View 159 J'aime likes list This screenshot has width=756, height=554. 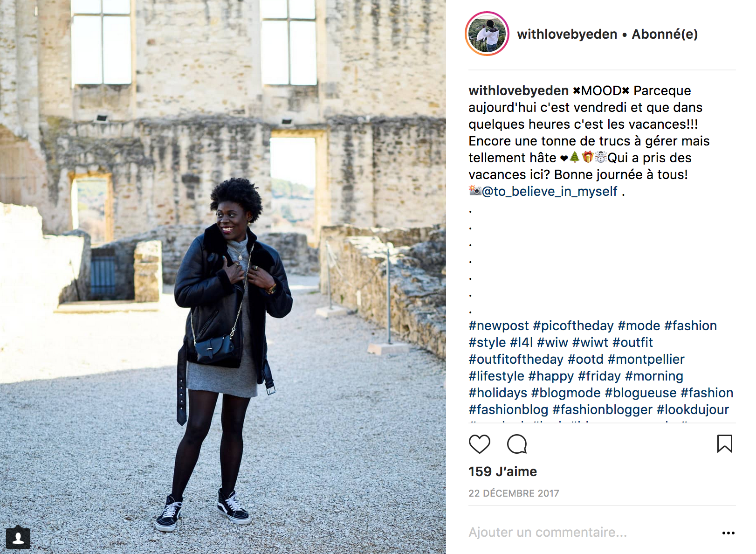[x=502, y=471]
